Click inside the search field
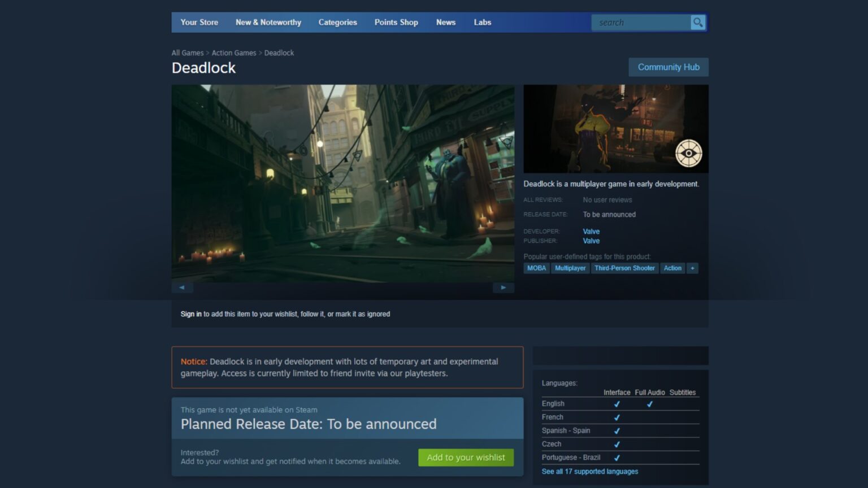The width and height of the screenshot is (868, 488). (639, 23)
